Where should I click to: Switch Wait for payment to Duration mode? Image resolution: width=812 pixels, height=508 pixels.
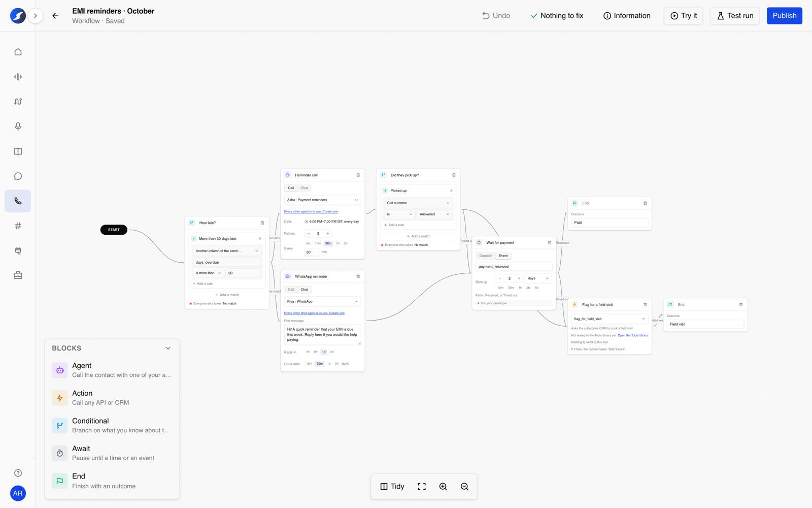click(x=486, y=256)
